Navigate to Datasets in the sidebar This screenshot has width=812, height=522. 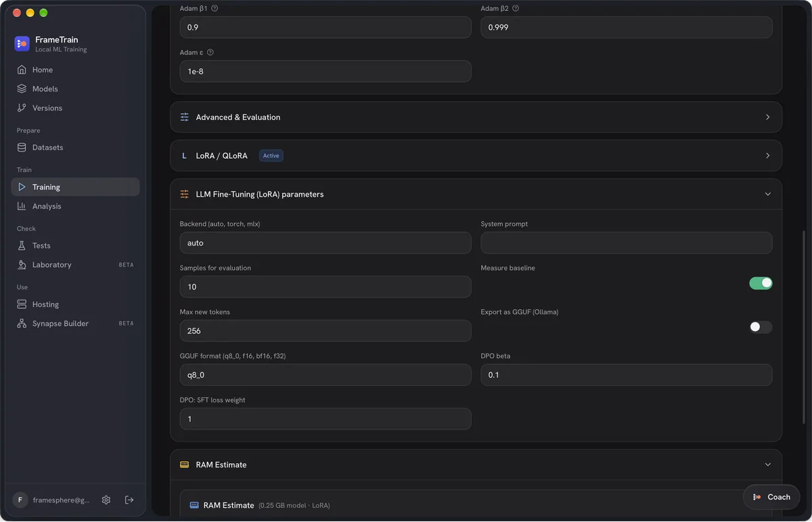coord(75,147)
